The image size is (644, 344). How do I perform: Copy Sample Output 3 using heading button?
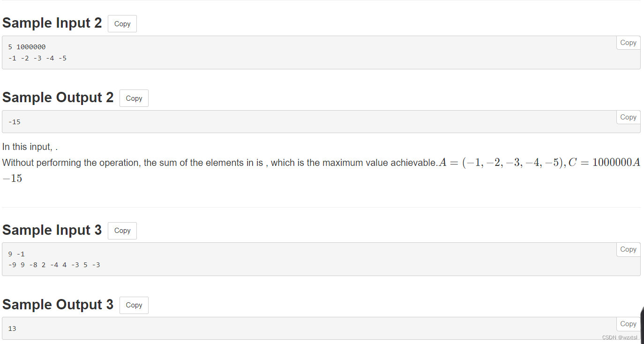coord(134,305)
